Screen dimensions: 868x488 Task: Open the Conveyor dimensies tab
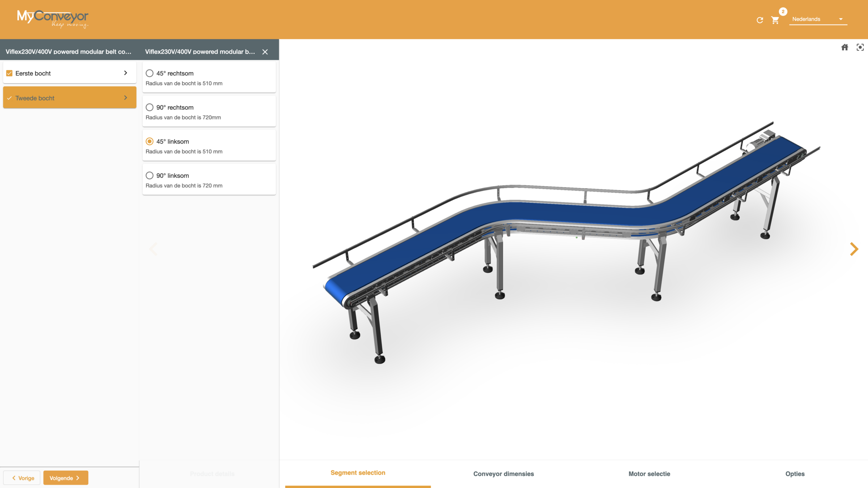point(503,474)
